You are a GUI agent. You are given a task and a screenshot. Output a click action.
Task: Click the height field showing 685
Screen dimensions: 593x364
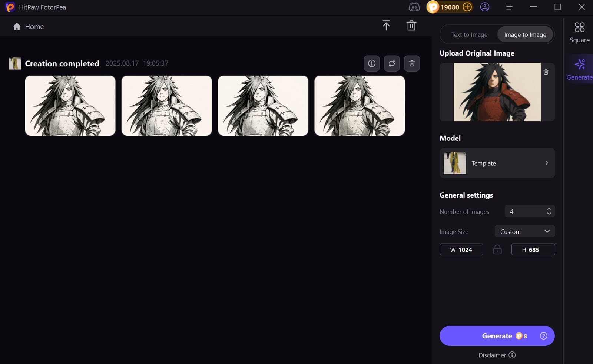pos(533,249)
